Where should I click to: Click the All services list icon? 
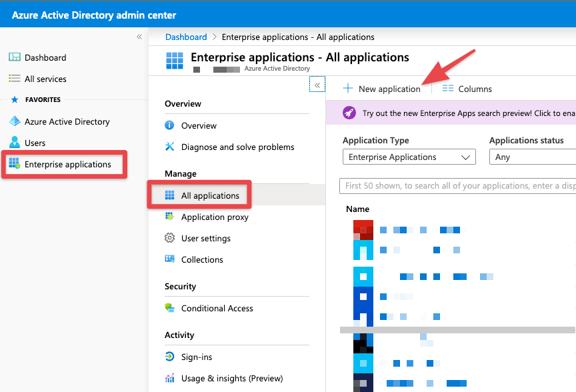pos(15,78)
